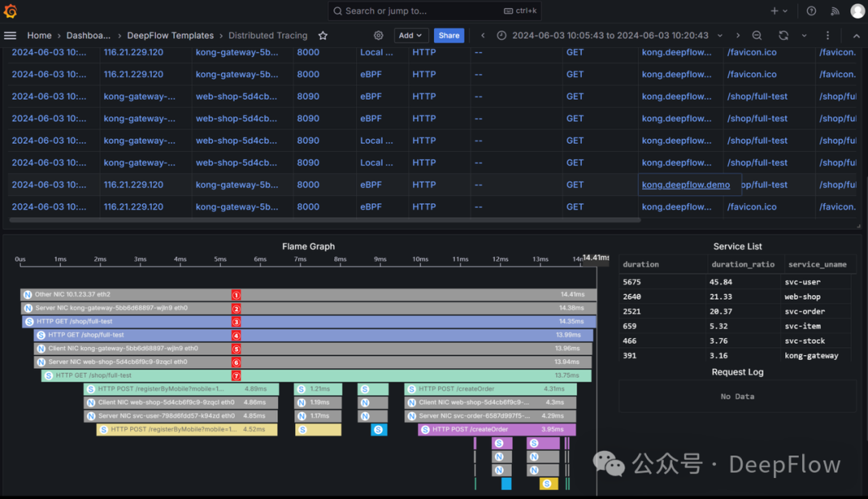Open the news feed icon

tap(834, 11)
